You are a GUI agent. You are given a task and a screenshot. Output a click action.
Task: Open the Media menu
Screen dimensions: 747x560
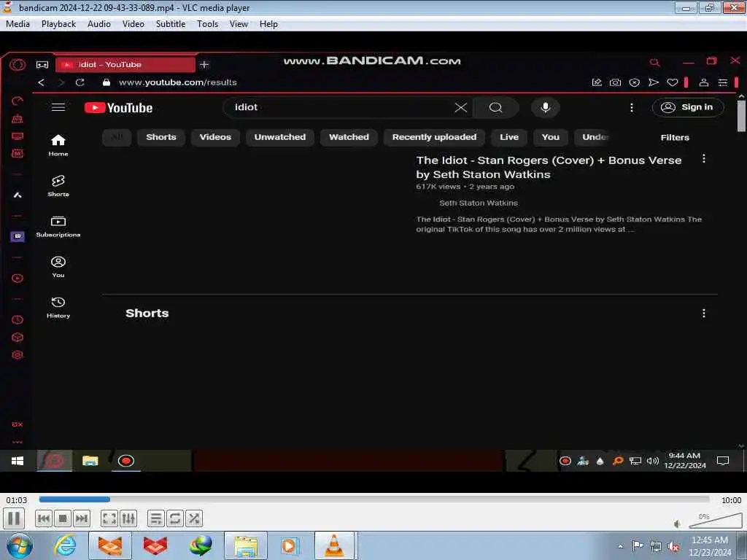point(18,24)
